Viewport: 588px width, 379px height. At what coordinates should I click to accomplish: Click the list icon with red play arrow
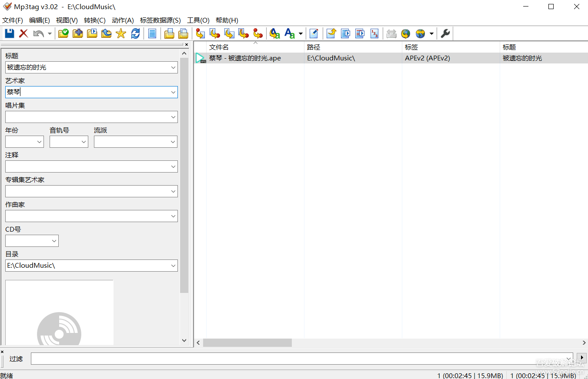point(360,33)
